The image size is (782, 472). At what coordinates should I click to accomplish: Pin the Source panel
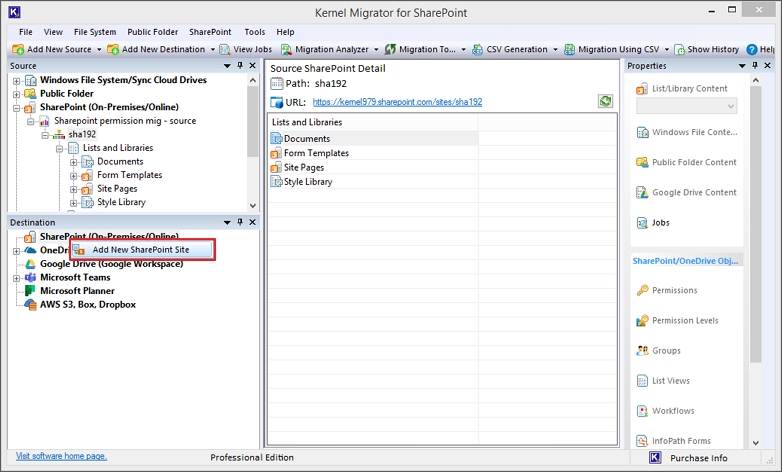coord(240,66)
